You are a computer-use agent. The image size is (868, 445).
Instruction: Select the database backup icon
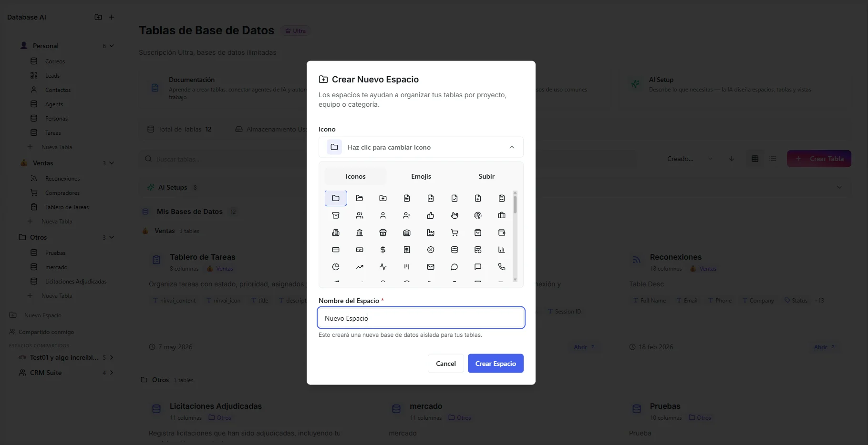(x=478, y=250)
